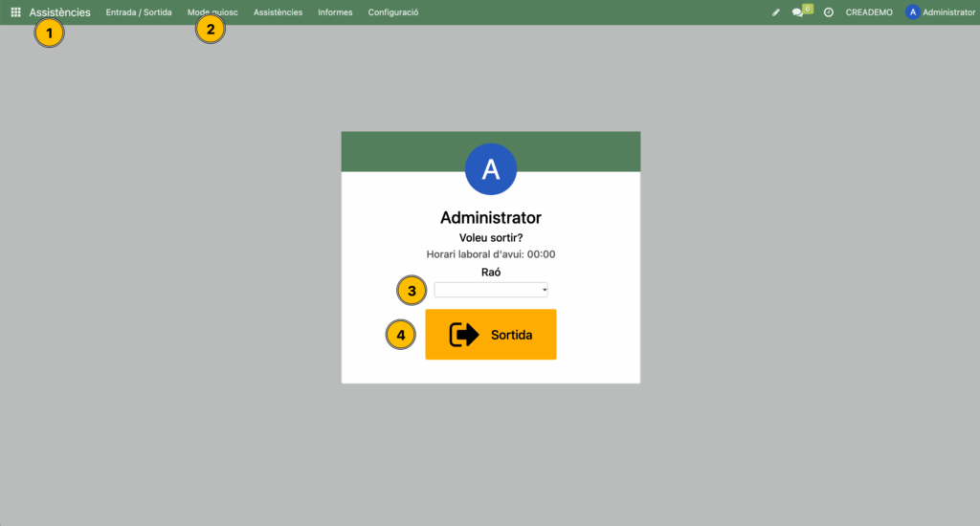The width and height of the screenshot is (980, 526).
Task: Open the conversations chat bubble icon
Action: coord(798,12)
